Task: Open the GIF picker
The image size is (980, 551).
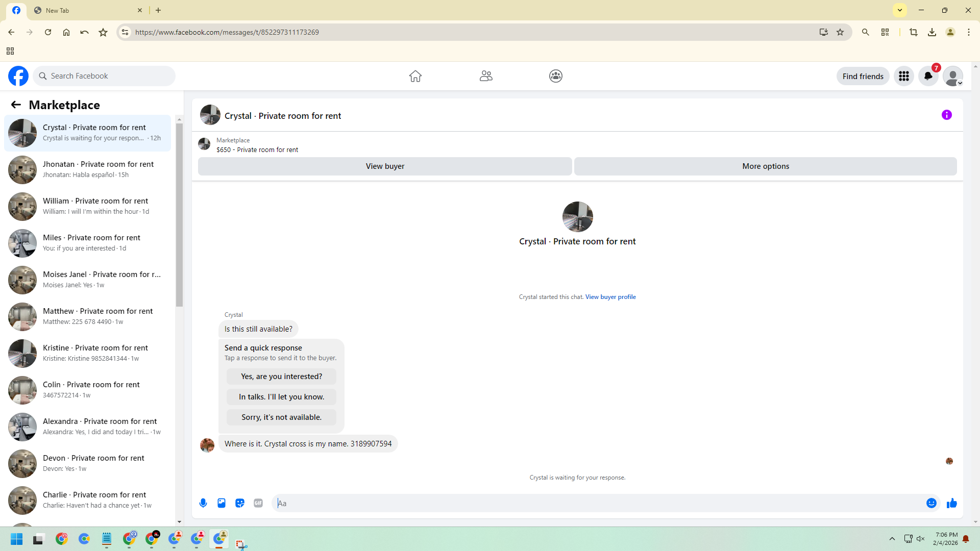Action: (x=258, y=503)
